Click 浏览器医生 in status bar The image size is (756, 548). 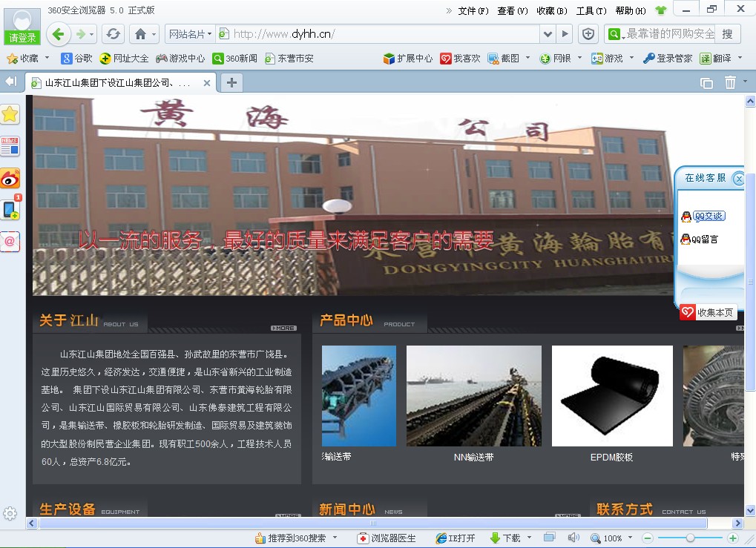click(387, 538)
